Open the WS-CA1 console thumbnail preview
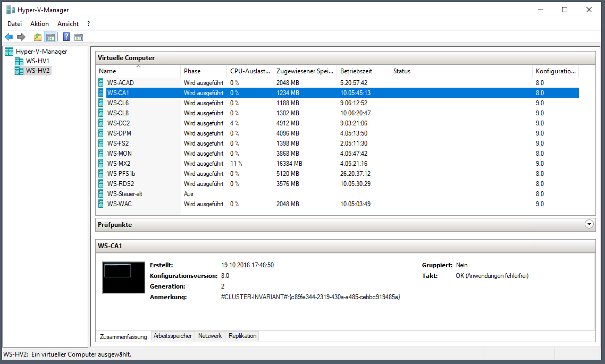This screenshot has height=364, width=605. 123,277
